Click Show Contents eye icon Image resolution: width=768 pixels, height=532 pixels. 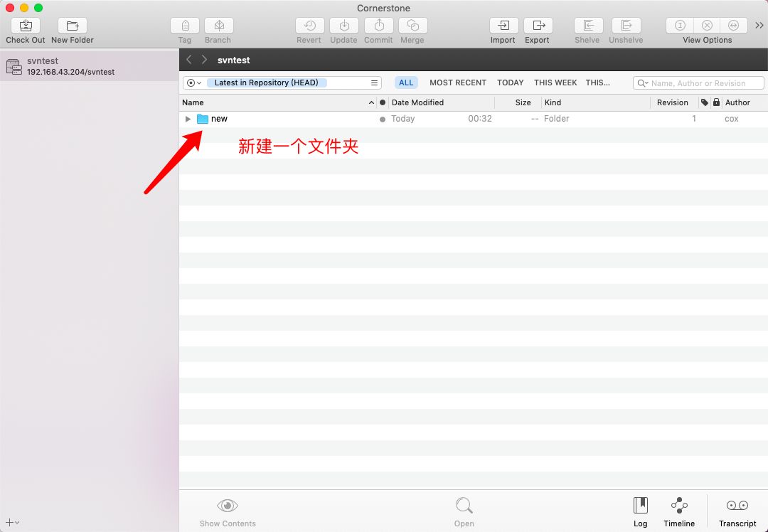(228, 506)
